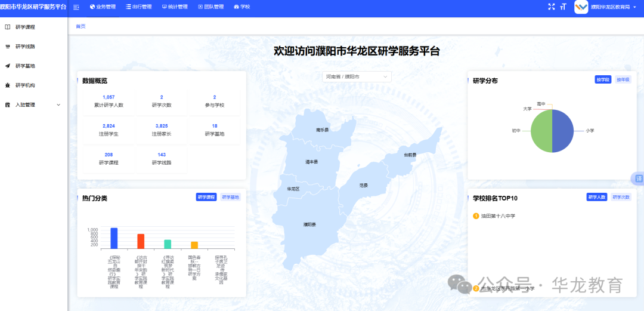
Task: Click translate 译 floating button
Action: coord(638,178)
